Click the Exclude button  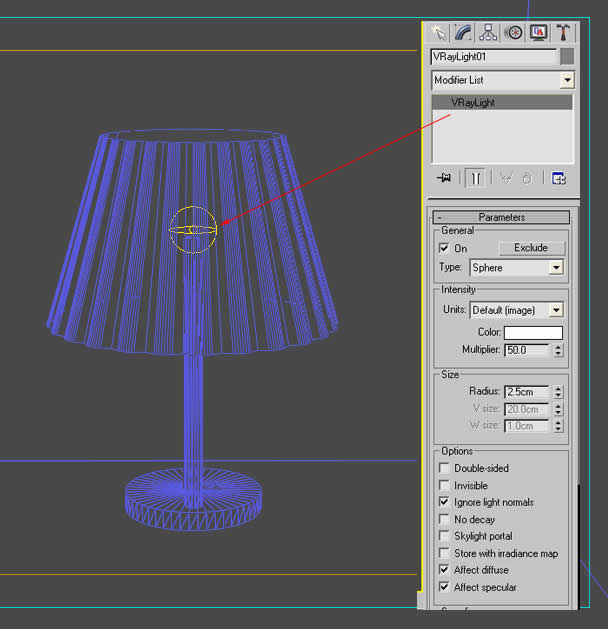click(531, 248)
